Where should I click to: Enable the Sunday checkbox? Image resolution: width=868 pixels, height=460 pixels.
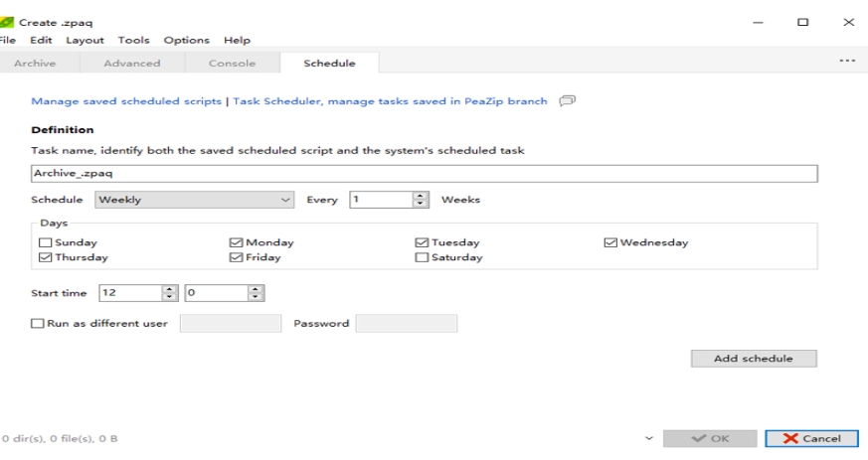pos(44,242)
